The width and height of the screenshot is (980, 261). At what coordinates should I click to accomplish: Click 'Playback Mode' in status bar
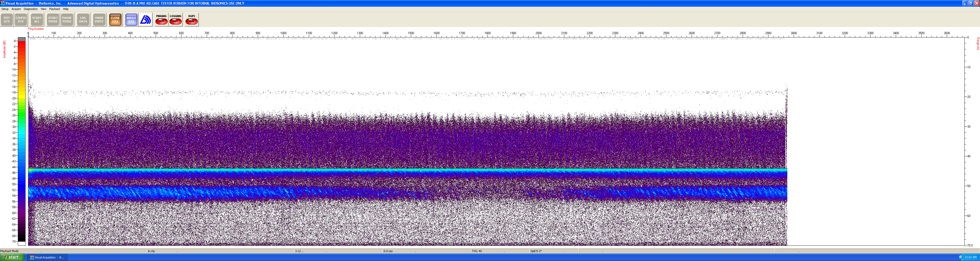click(x=9, y=251)
